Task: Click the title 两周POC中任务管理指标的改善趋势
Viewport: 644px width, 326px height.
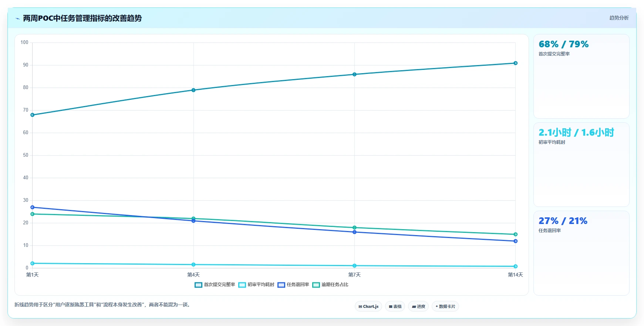Action: pos(82,18)
